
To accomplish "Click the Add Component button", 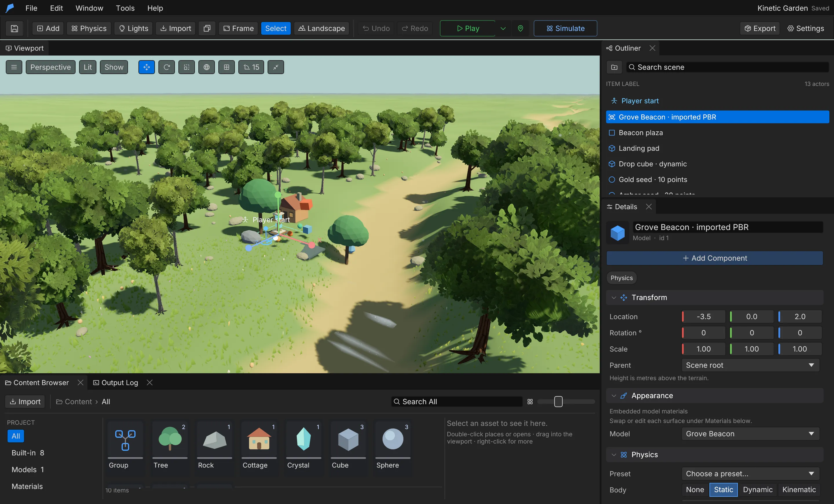I will (x=714, y=258).
